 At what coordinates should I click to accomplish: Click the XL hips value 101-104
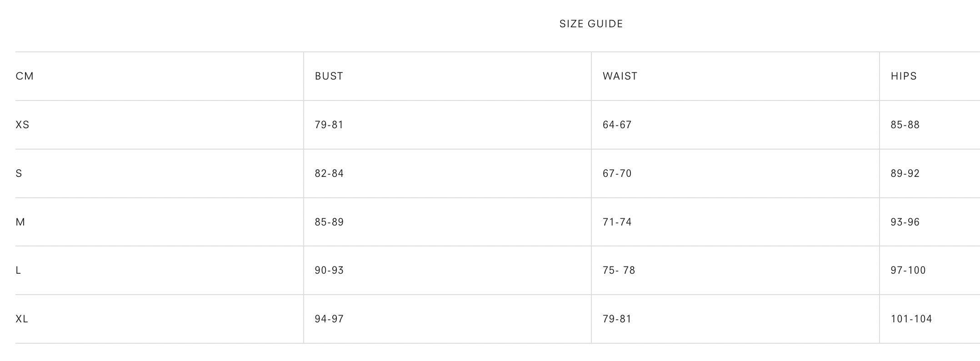911,319
